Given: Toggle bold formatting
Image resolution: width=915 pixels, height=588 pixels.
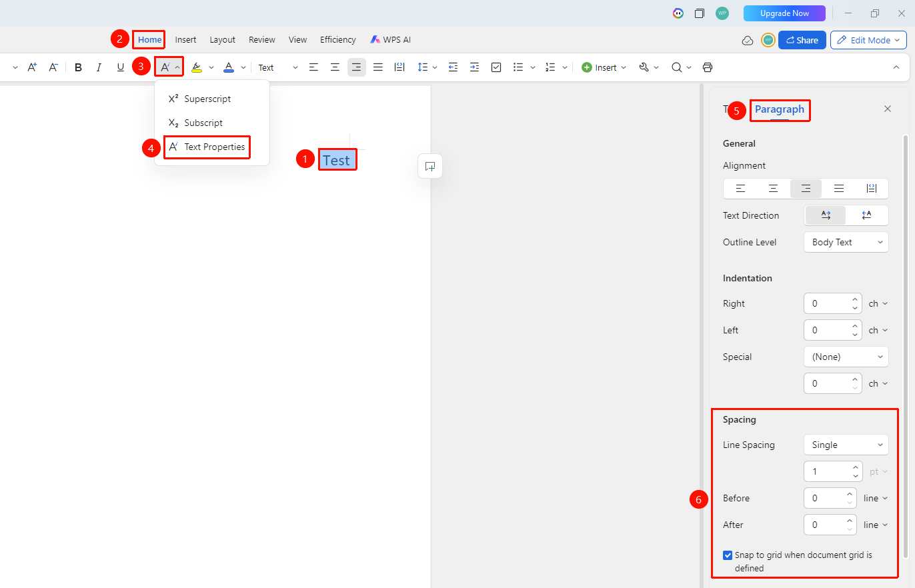Looking at the screenshot, I should [x=78, y=67].
